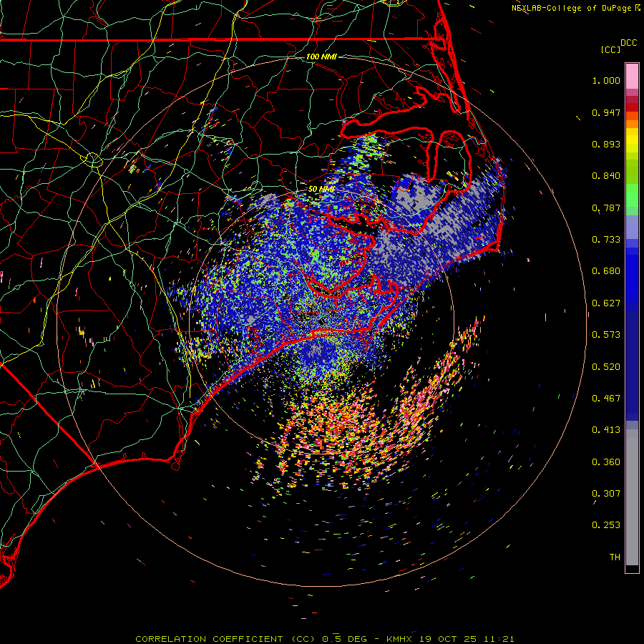Click the 0.893 legend value

[x=606, y=144]
